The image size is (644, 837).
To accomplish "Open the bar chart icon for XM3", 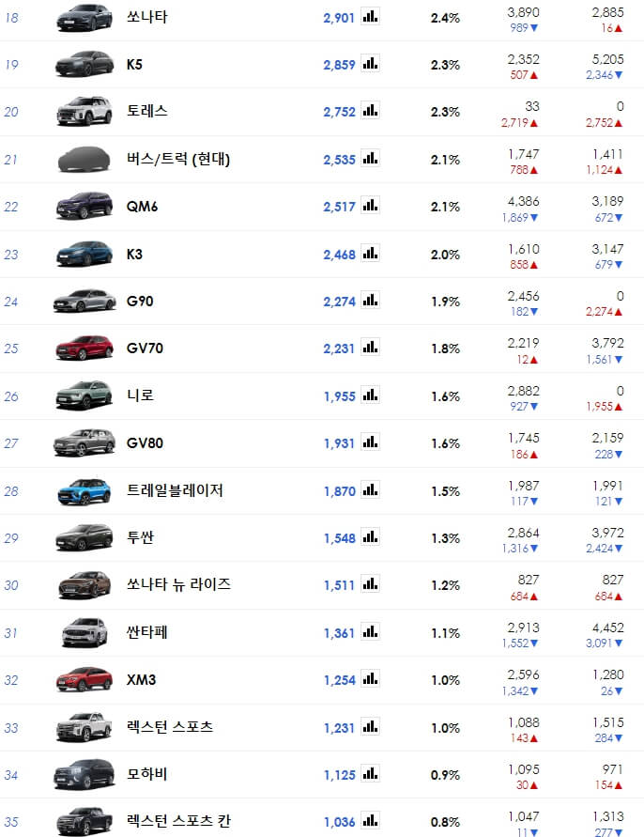I will pos(370,679).
